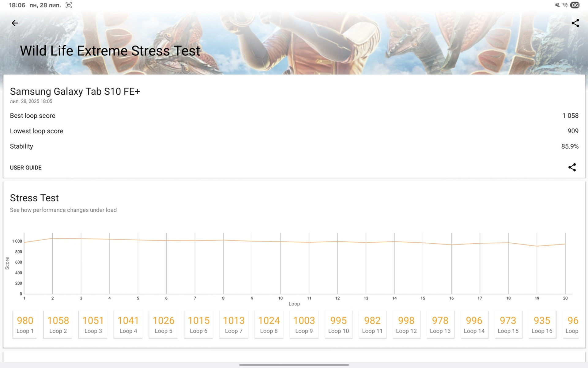Tap the Loop 5 card showing 1026

click(x=163, y=324)
